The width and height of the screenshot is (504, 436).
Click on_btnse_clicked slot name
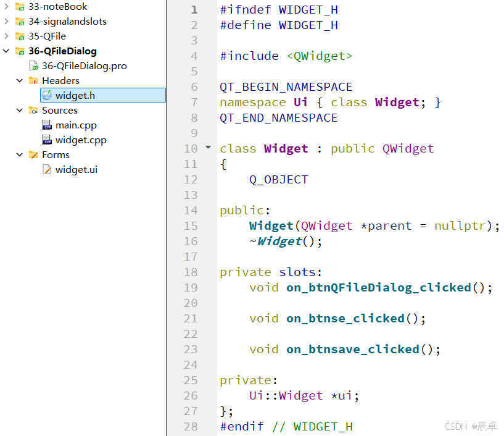coord(345,318)
